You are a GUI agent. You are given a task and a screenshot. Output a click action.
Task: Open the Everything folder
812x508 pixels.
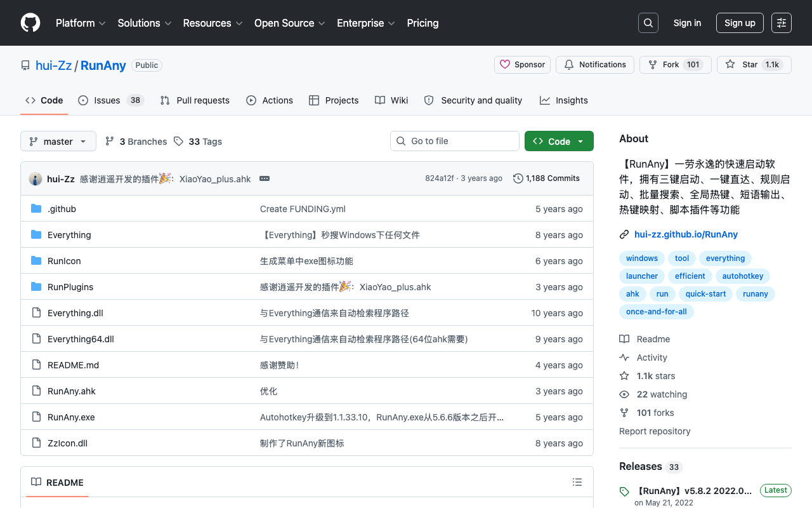(69, 235)
